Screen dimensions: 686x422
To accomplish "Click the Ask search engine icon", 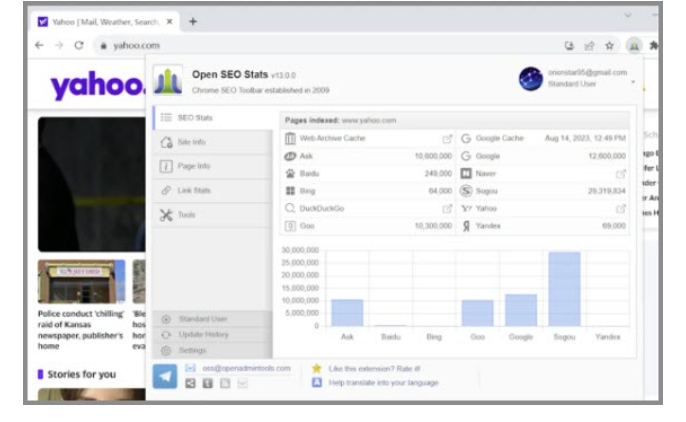I will coord(290,156).
